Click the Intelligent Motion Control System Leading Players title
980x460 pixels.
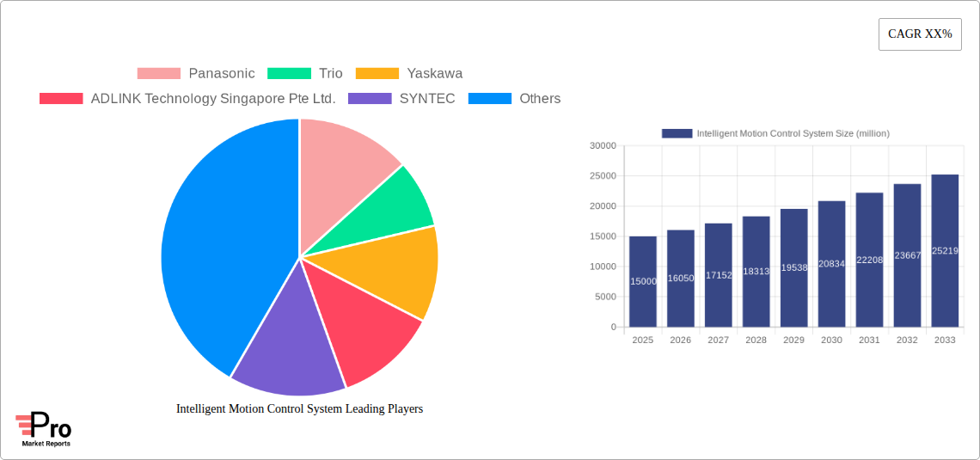coord(299,409)
